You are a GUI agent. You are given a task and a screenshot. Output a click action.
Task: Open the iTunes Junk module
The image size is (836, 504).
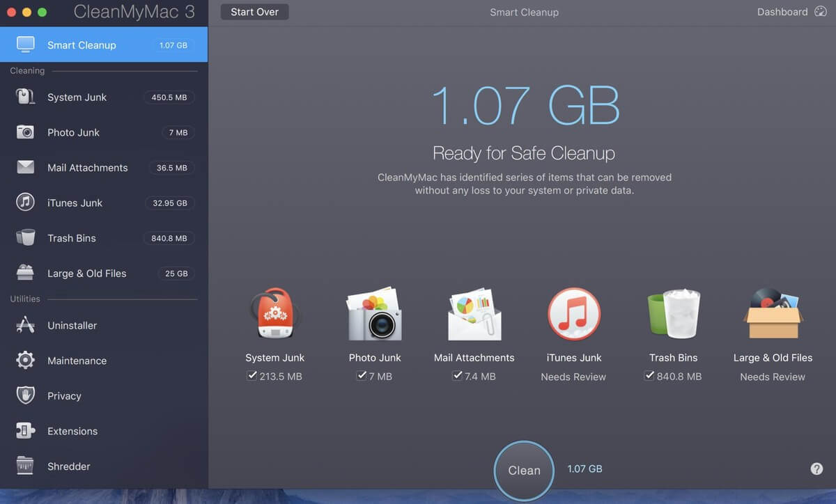104,203
